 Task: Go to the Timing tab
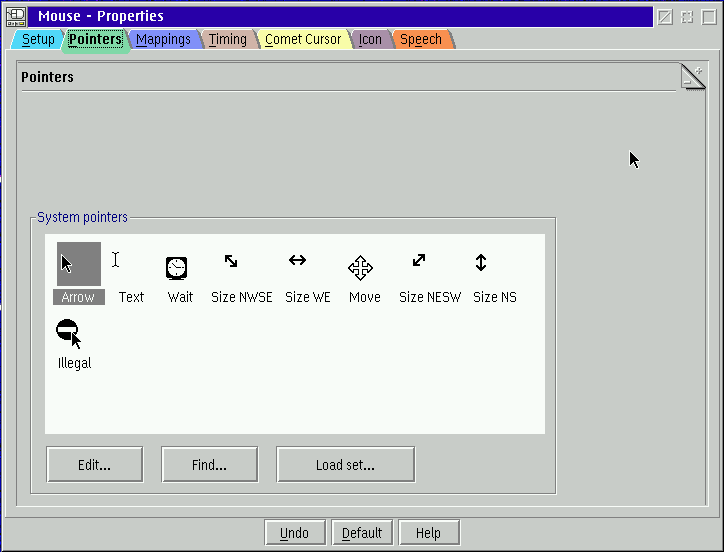pyautogui.click(x=228, y=40)
